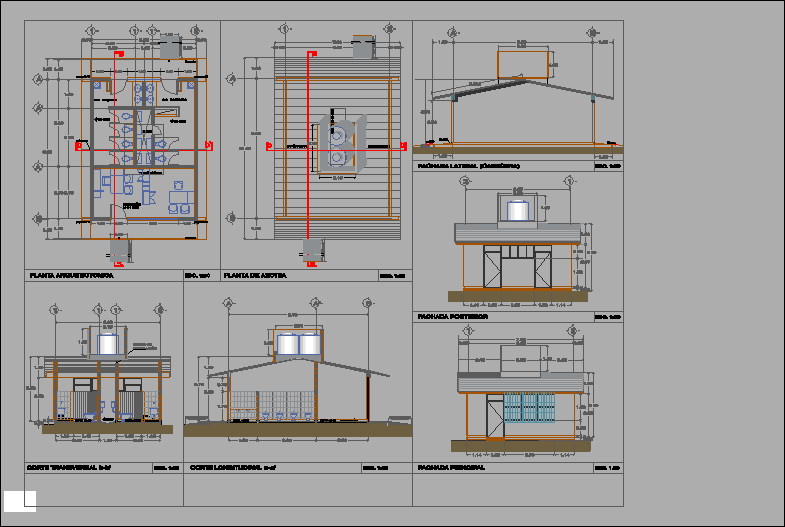
Task: Select the office furniture in the floor plan
Action: pyautogui.click(x=178, y=192)
